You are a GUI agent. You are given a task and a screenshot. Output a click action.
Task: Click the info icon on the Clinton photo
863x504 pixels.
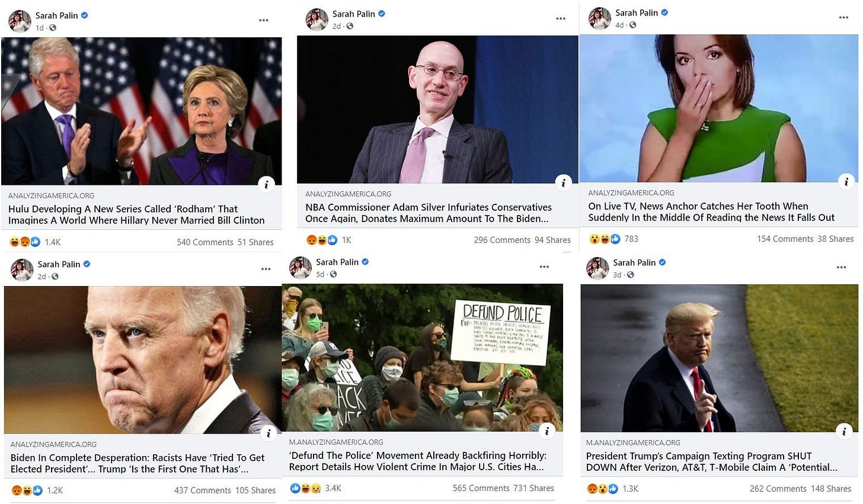click(x=266, y=184)
